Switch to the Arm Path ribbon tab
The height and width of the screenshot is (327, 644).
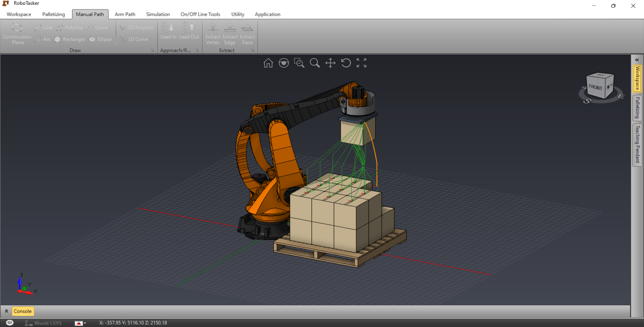coord(125,14)
